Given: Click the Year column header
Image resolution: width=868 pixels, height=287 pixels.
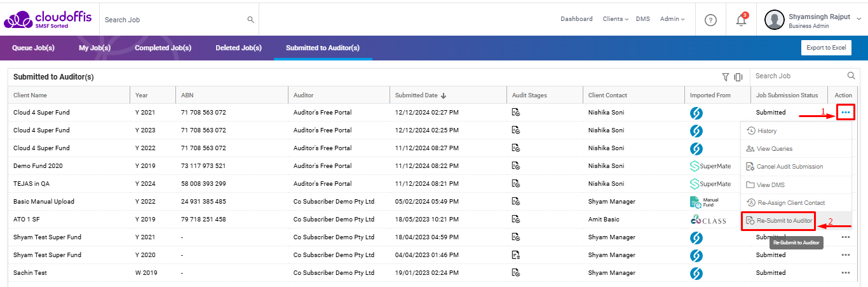Looking at the screenshot, I should pyautogui.click(x=141, y=95).
